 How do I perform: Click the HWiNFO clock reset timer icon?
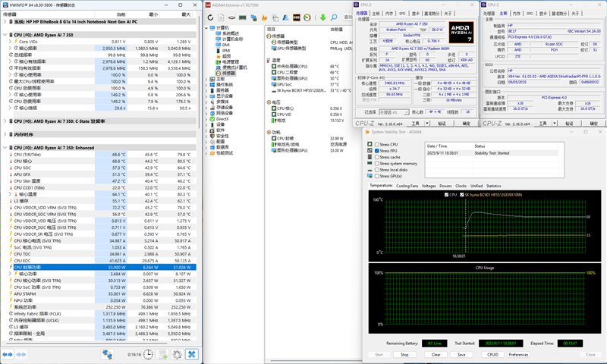[x=148, y=354]
